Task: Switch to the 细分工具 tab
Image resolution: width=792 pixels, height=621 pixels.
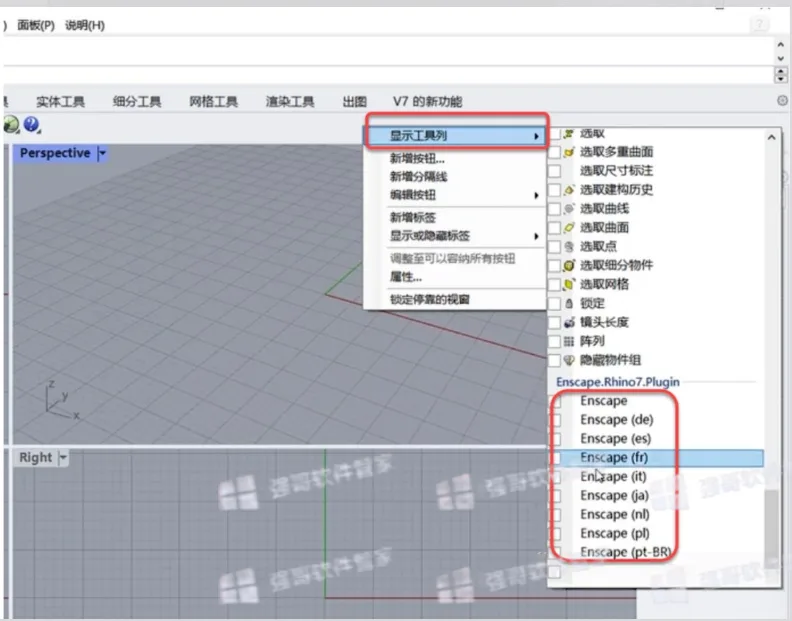Action: [x=137, y=102]
